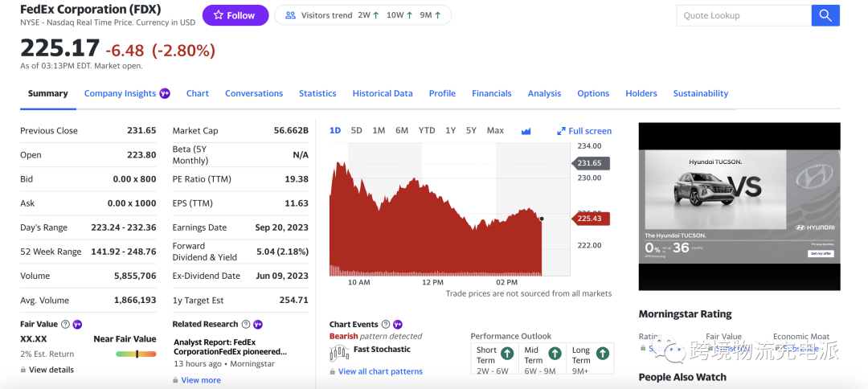Open View all chart patterns link
Image resolution: width=868 pixels, height=389 pixels.
click(x=380, y=371)
